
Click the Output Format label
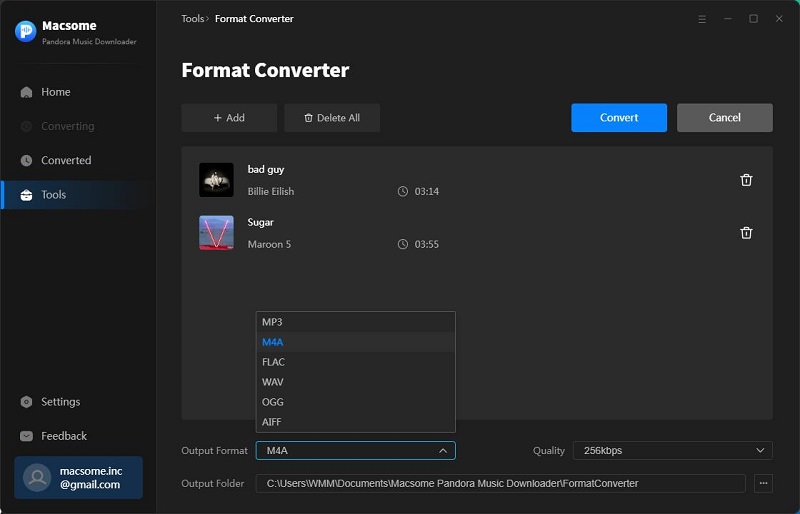click(x=214, y=451)
